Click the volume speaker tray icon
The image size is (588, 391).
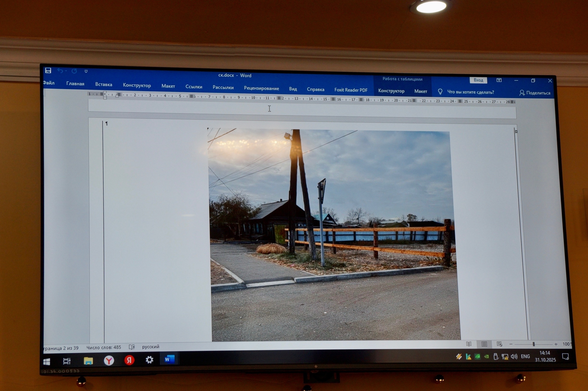tap(514, 357)
